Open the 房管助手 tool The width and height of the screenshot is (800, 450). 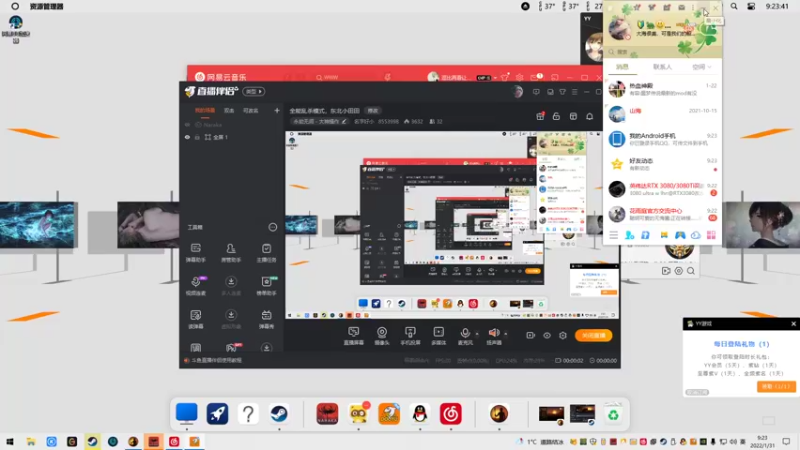tap(231, 253)
